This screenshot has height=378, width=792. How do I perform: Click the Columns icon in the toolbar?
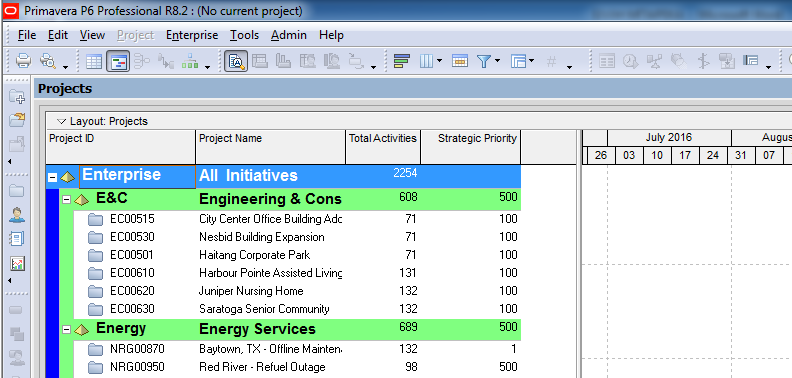427,61
